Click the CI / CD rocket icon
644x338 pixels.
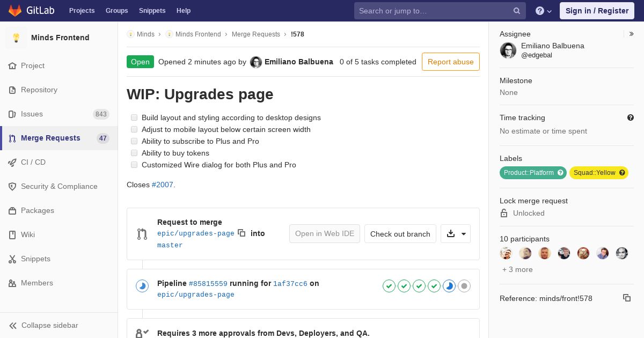pos(12,162)
